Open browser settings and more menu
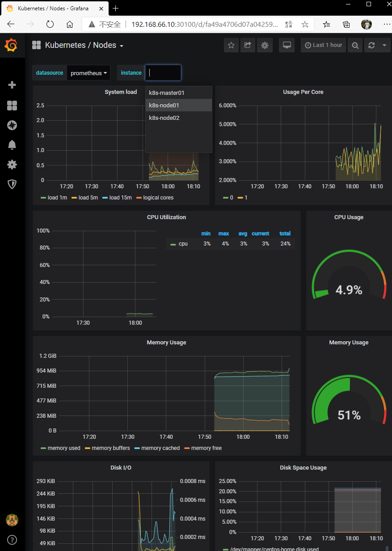Viewport: 392px width, 551px height. point(387,25)
